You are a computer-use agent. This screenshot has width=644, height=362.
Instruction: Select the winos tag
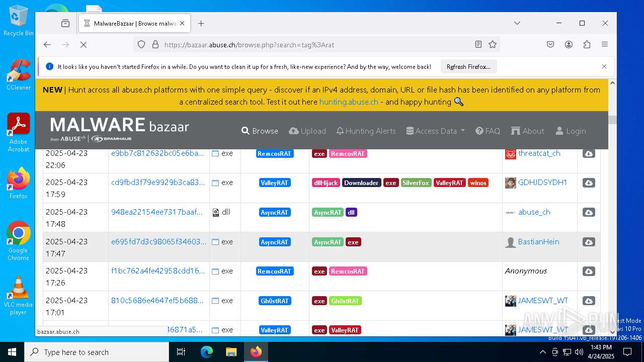(x=478, y=183)
